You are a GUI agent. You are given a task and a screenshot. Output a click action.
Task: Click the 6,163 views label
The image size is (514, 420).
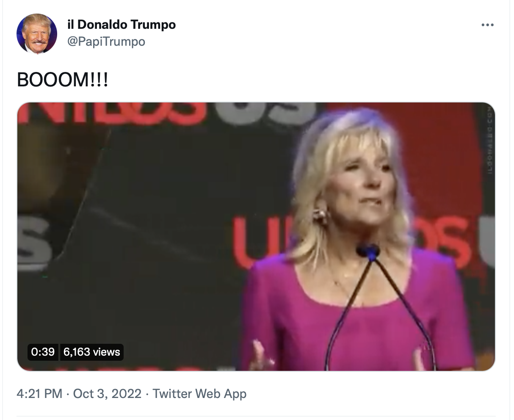pos(92,352)
